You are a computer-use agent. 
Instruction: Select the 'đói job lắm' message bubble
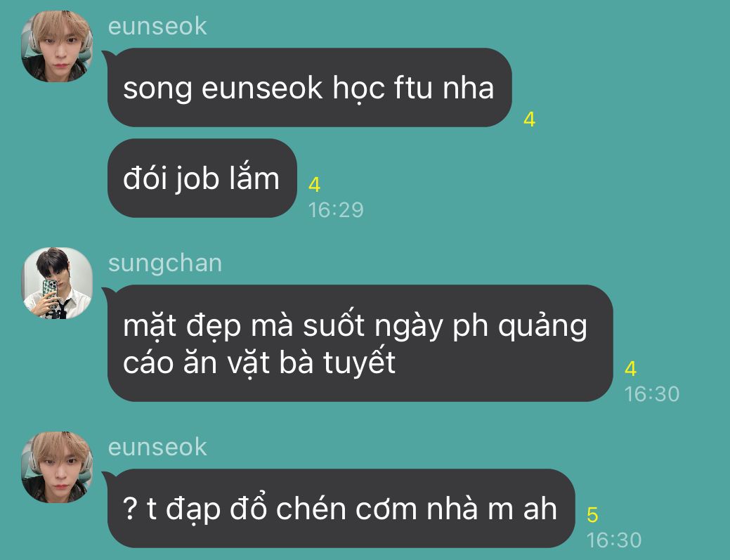click(202, 178)
